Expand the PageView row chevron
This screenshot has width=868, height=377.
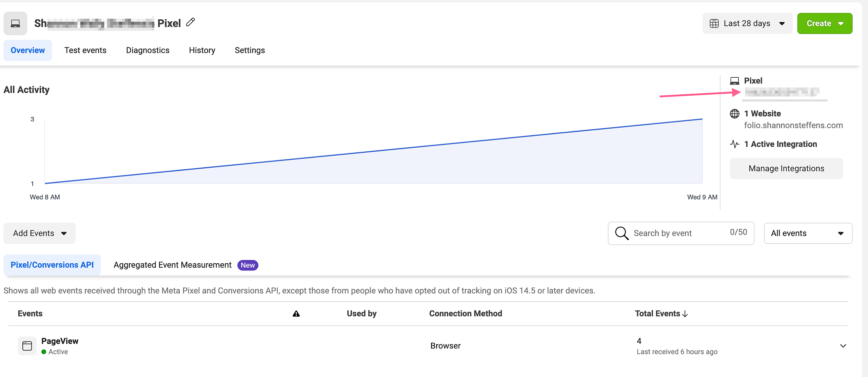843,346
